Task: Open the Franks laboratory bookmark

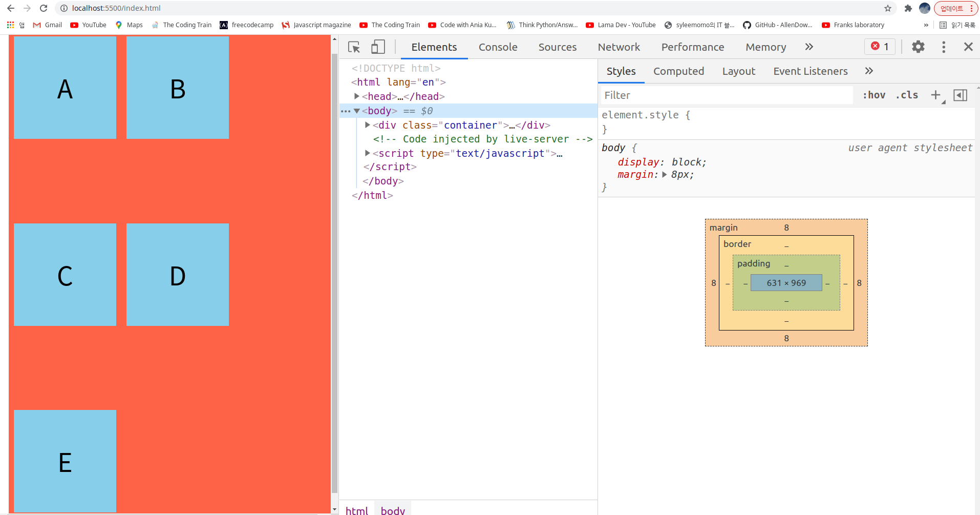Action: coord(853,25)
